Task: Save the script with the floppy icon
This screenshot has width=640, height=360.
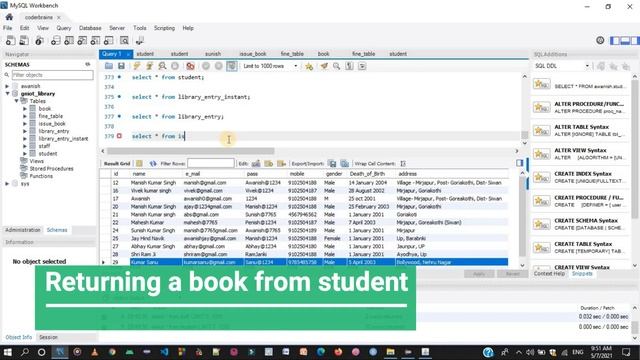Action: [x=121, y=66]
